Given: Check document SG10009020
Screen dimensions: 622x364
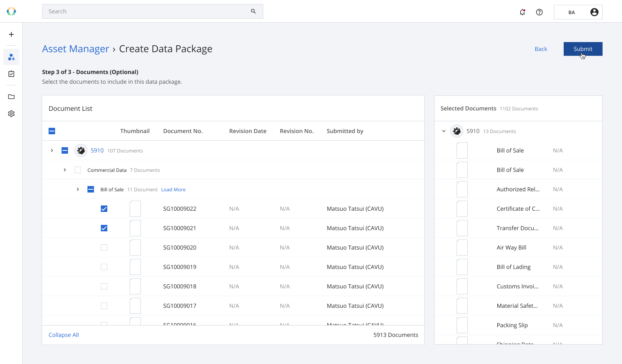Looking at the screenshot, I should (x=104, y=248).
